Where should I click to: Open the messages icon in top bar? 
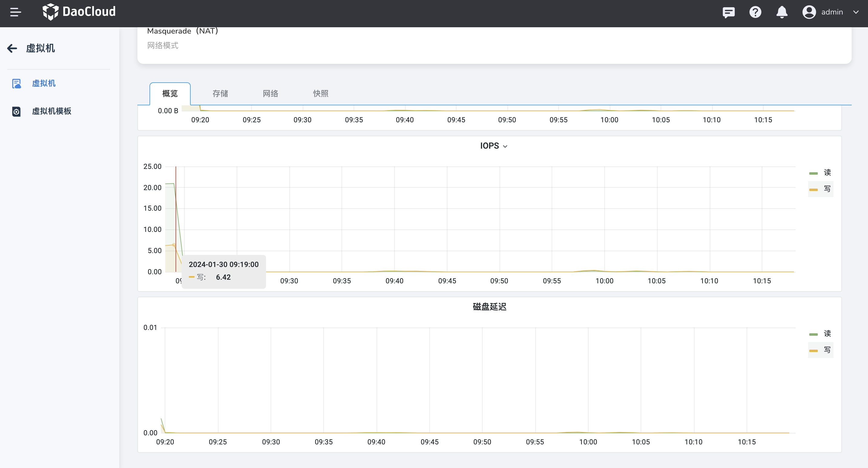728,12
